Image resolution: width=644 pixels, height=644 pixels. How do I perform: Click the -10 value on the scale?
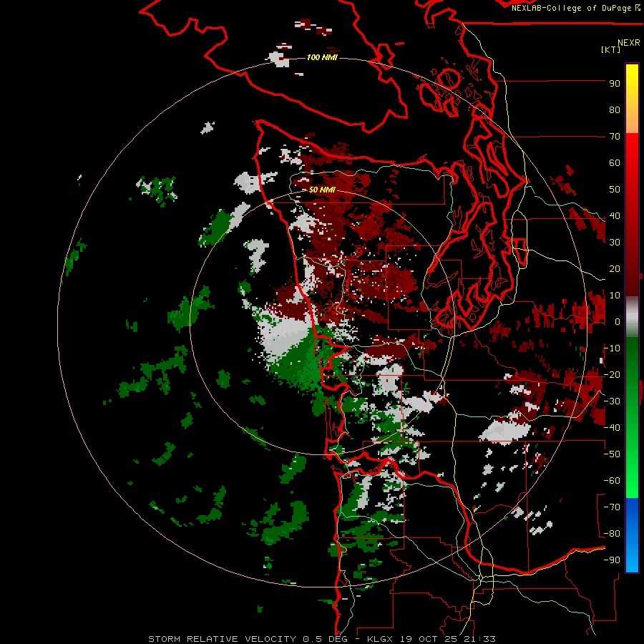612,348
